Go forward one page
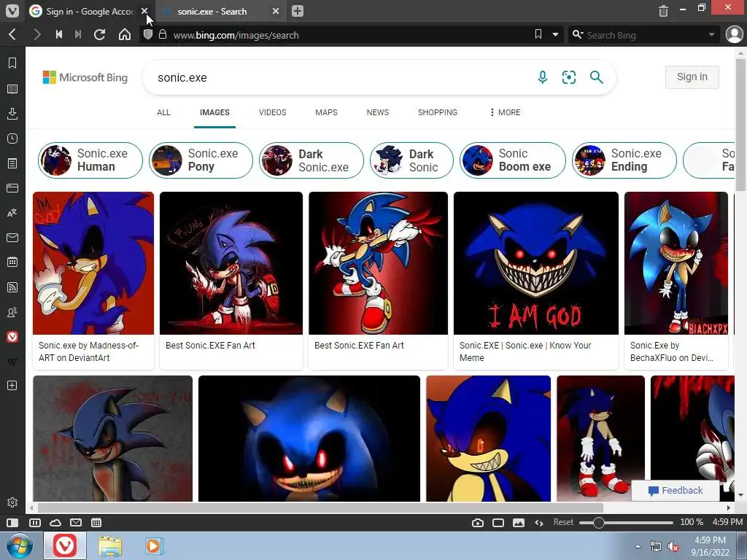 (x=36, y=34)
